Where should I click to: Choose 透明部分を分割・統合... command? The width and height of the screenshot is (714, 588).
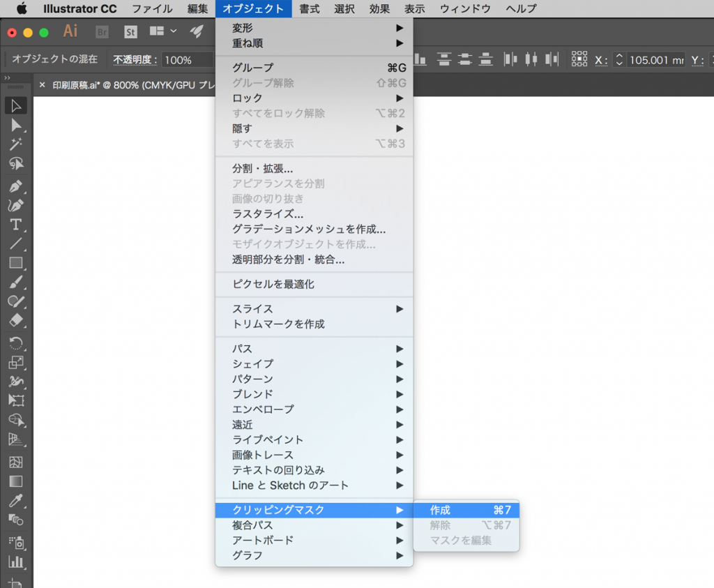point(314,259)
